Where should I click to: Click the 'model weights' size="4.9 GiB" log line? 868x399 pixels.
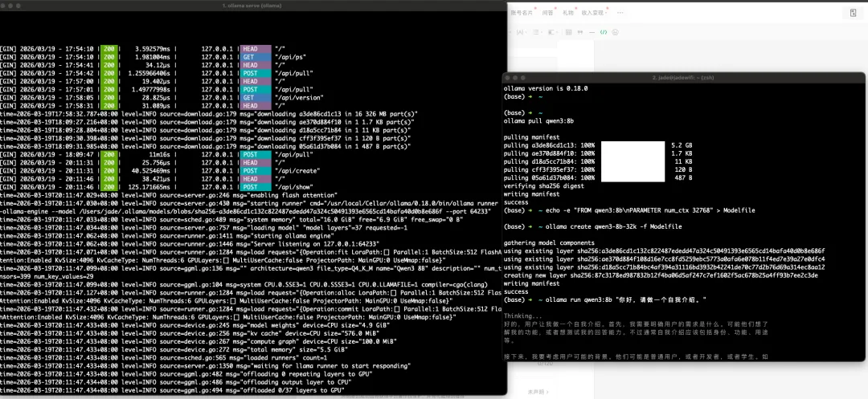tap(194, 325)
